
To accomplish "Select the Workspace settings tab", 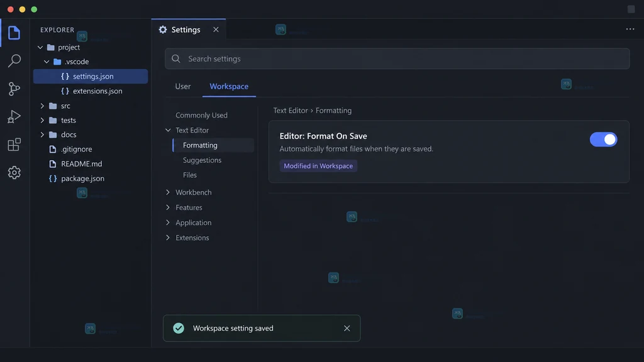I will (x=229, y=86).
